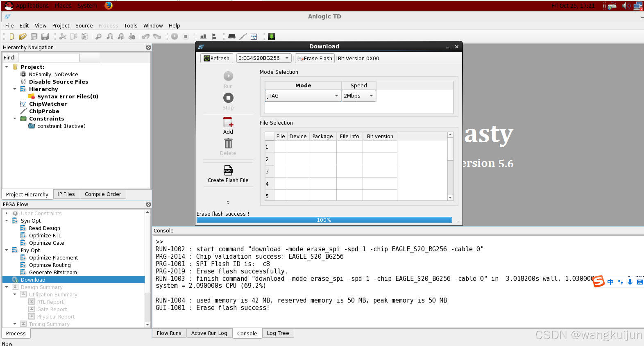Click the New file toolbar icon
644x346 pixels.
(x=12, y=36)
